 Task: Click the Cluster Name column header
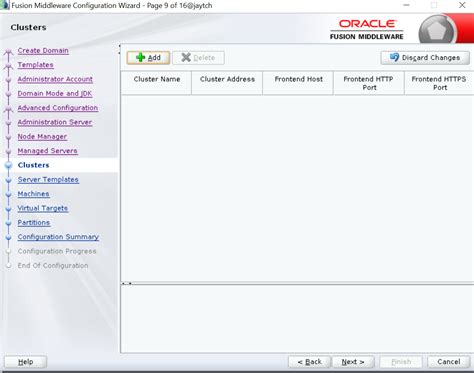(157, 83)
